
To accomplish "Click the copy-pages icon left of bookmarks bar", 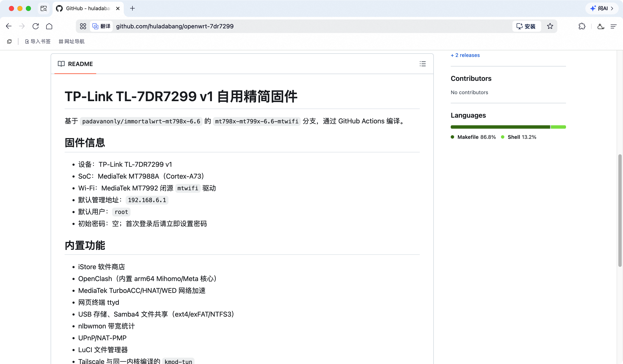I will click(9, 41).
